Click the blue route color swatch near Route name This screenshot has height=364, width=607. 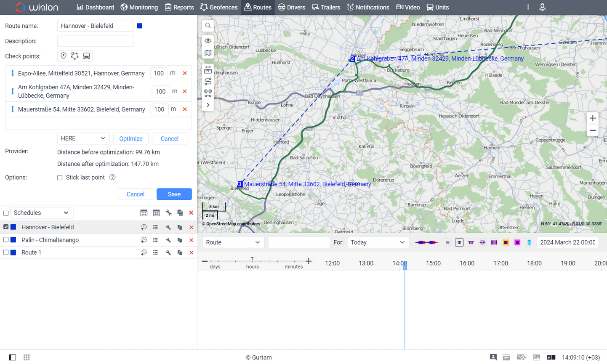point(139,26)
